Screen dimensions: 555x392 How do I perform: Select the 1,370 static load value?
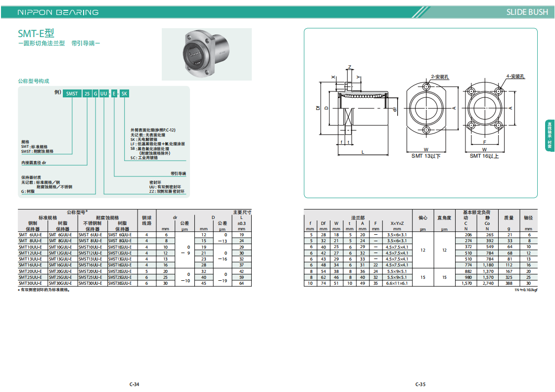coord(488,271)
